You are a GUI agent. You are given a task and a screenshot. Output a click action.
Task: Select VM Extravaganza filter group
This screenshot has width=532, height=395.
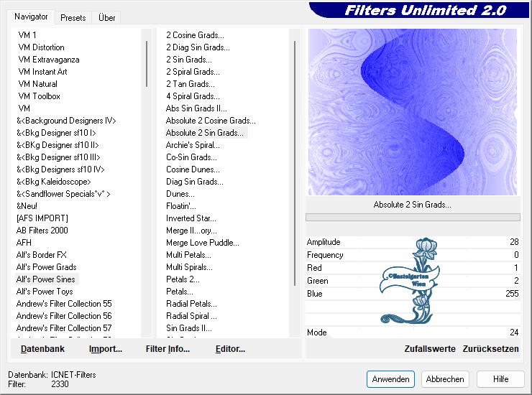point(49,60)
